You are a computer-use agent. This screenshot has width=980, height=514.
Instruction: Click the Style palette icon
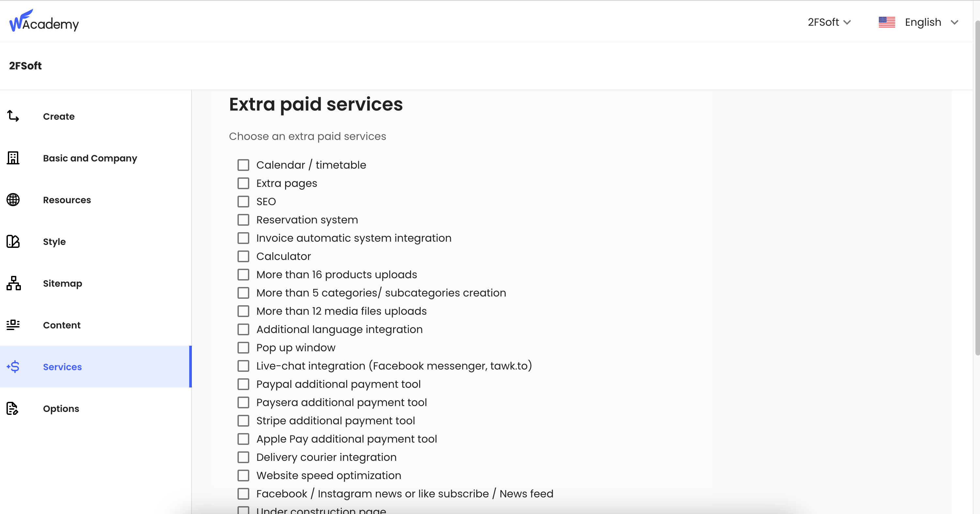(13, 242)
